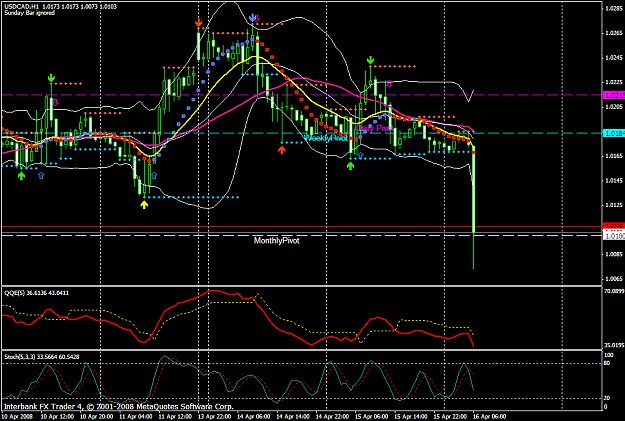Select the MonthlyPivot label

click(x=276, y=241)
